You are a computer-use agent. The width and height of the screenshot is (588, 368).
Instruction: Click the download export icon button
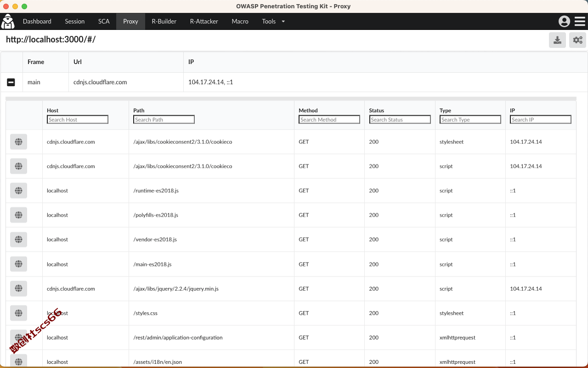pos(557,40)
